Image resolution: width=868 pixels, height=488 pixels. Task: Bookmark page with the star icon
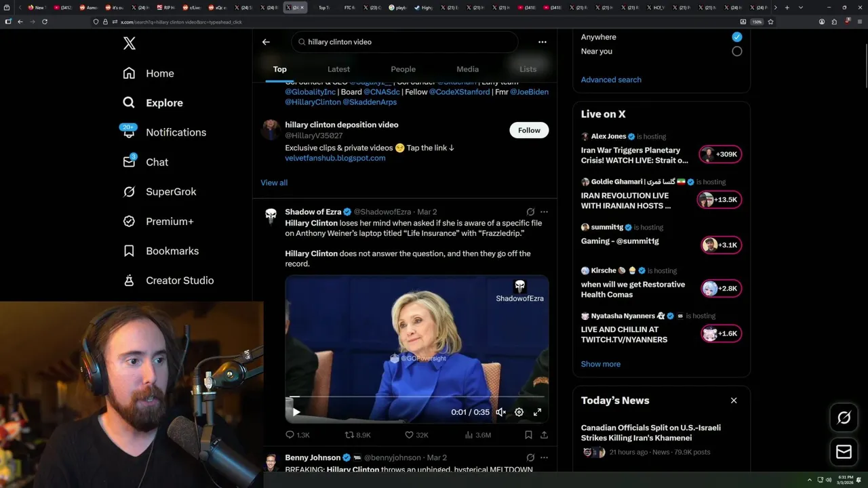coord(770,22)
